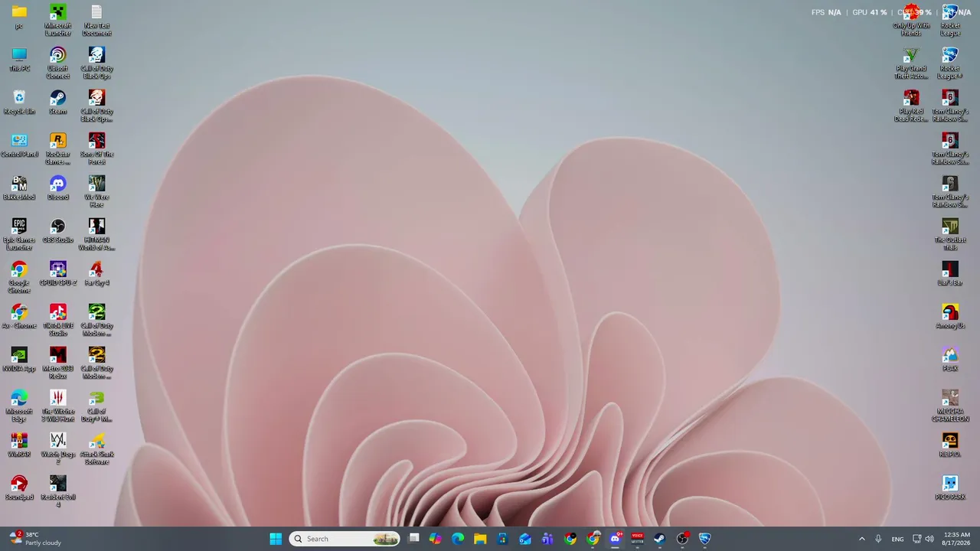980x551 pixels.
Task: Select the Sons Of The Forest shortcut
Action: click(96, 148)
